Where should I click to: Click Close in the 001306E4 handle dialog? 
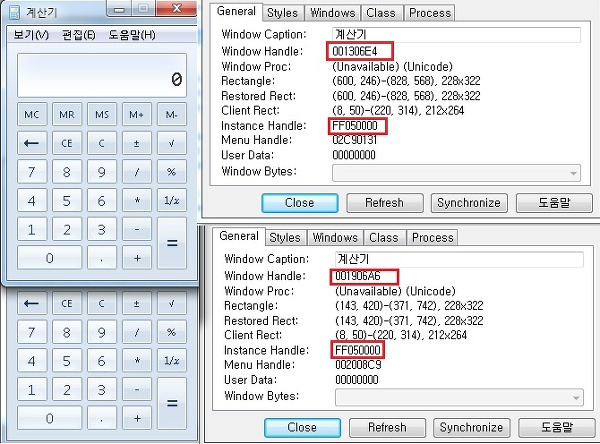click(x=300, y=203)
